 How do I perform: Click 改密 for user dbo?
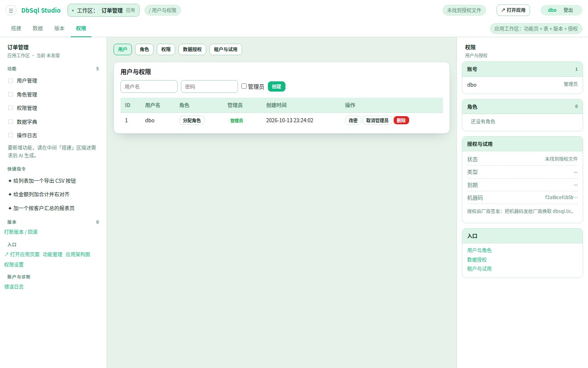(x=353, y=121)
